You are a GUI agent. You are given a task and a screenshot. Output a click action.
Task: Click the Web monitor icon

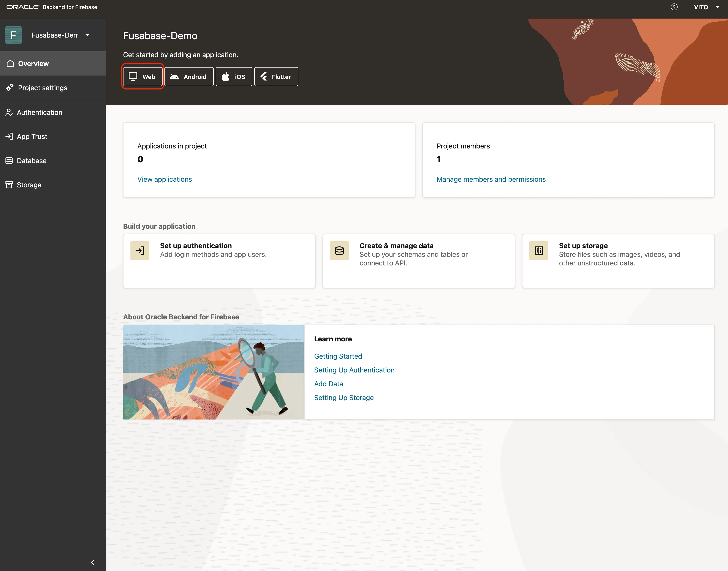[133, 77]
